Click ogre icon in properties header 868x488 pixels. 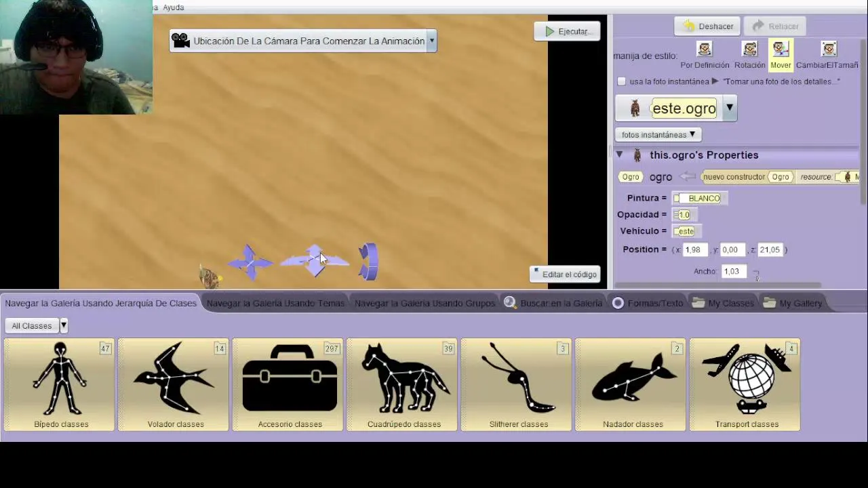[x=637, y=155]
